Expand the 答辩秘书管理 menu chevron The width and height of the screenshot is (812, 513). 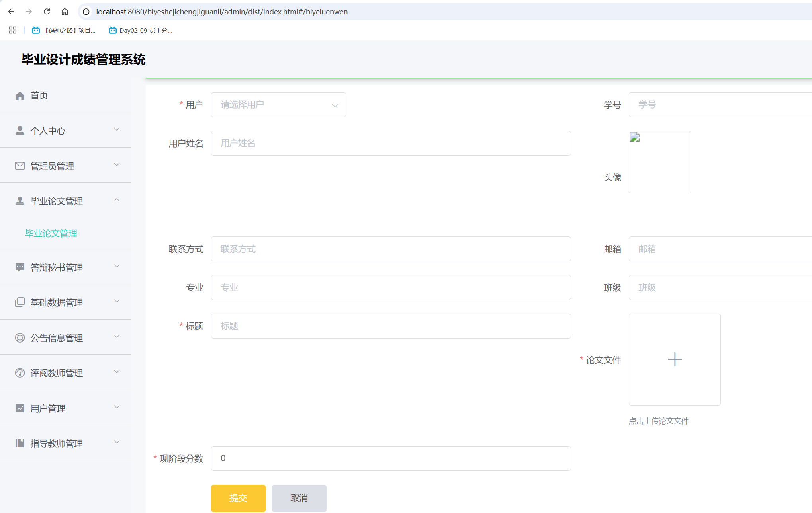click(117, 266)
